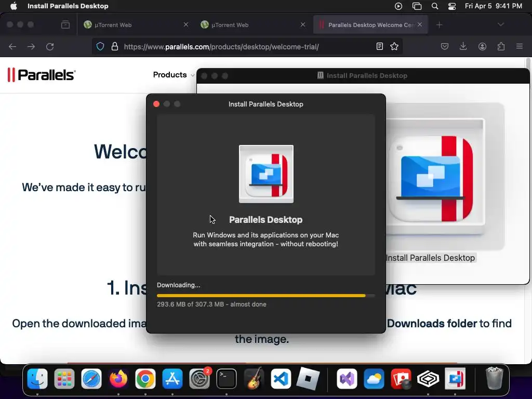
Task: Open the Firefox account icon
Action: (482, 46)
